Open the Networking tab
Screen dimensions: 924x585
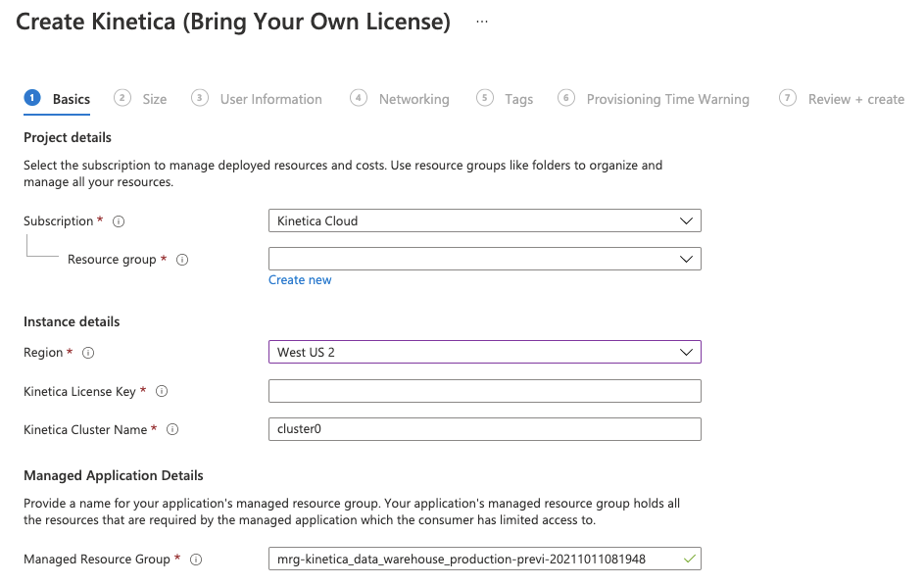point(414,100)
